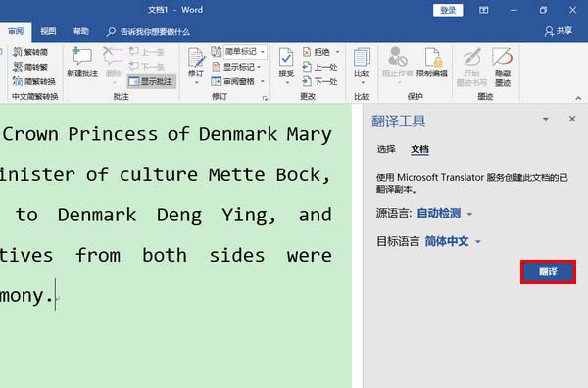Screen dimensions: 588x388
Task: Expand the 接受 button dropdown arrow
Action: tap(287, 83)
